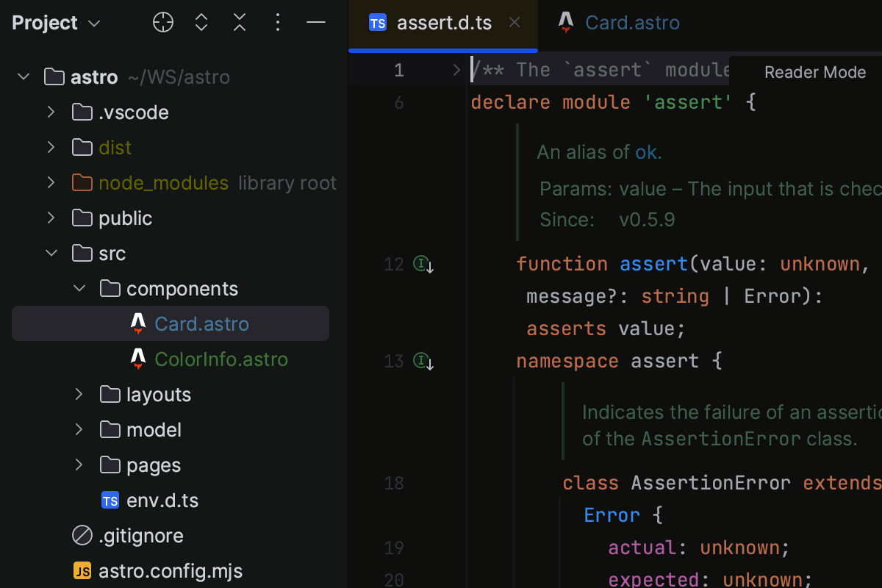Open the Project view mode dropdown
The height and width of the screenshot is (588, 882).
[x=93, y=23]
